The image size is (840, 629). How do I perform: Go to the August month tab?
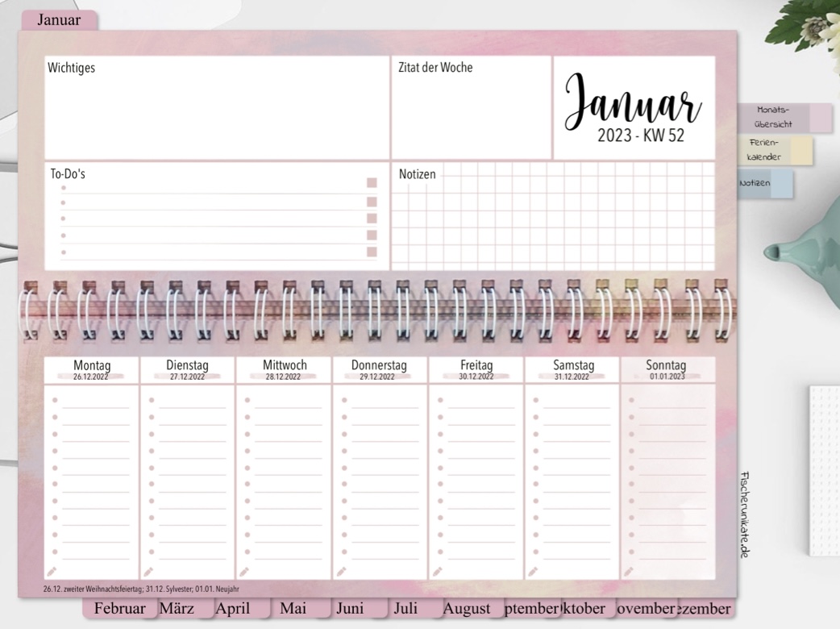(467, 609)
